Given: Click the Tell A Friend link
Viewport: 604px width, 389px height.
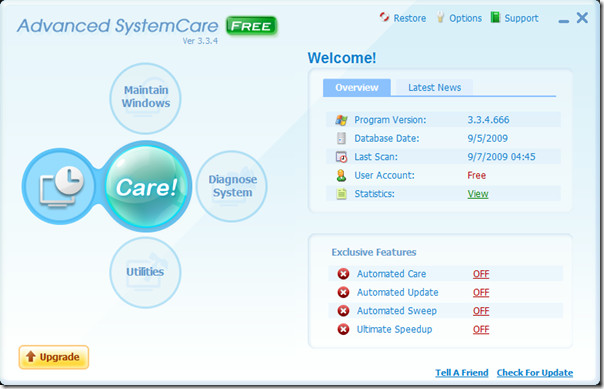Looking at the screenshot, I should (461, 372).
